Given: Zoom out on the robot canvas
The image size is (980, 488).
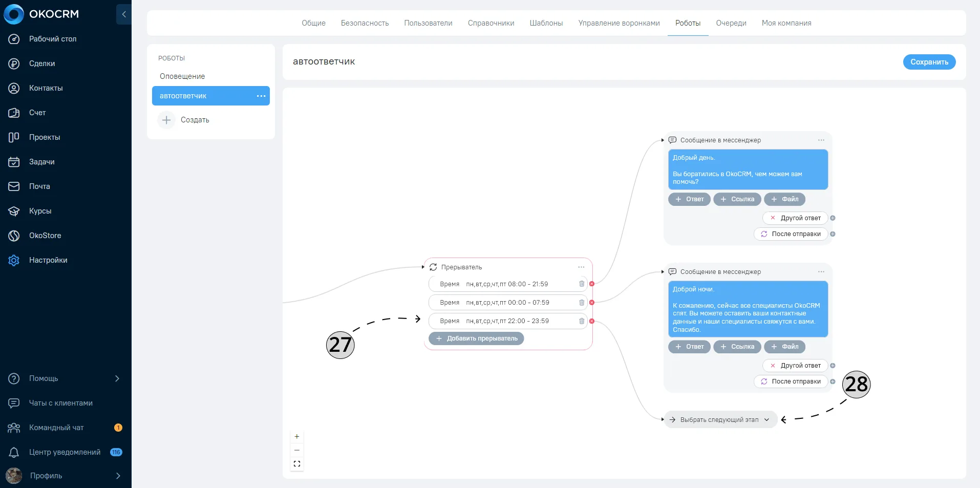Looking at the screenshot, I should pyautogui.click(x=297, y=450).
